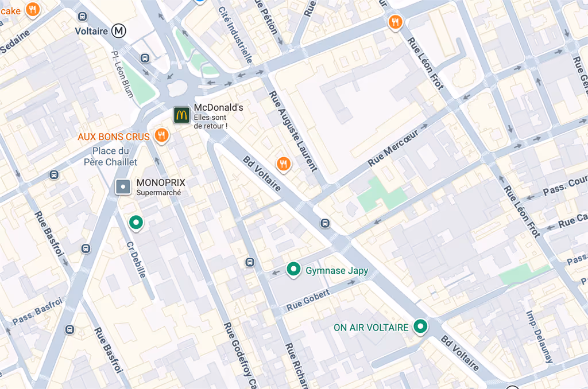Select the MONOPRIX supermarket square marker
The height and width of the screenshot is (389, 588).
point(123,186)
